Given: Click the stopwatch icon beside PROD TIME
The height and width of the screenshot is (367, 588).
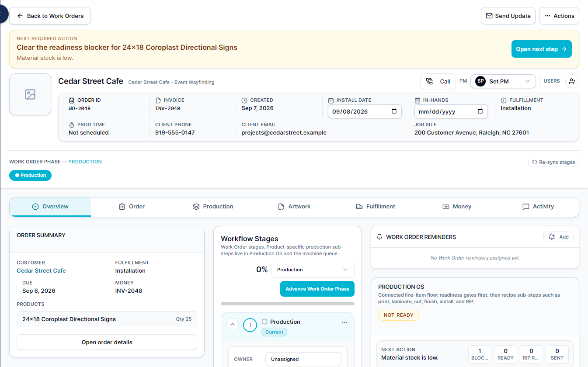Looking at the screenshot, I should pyautogui.click(x=72, y=125).
